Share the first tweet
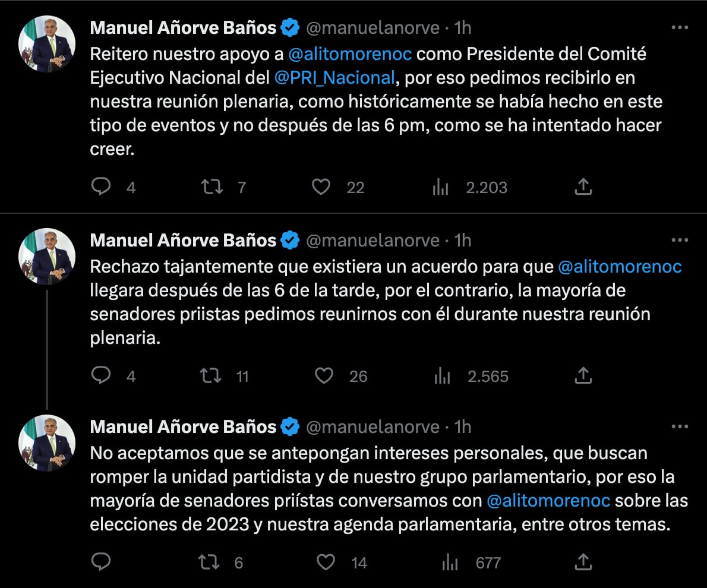The image size is (707, 588). point(583,187)
